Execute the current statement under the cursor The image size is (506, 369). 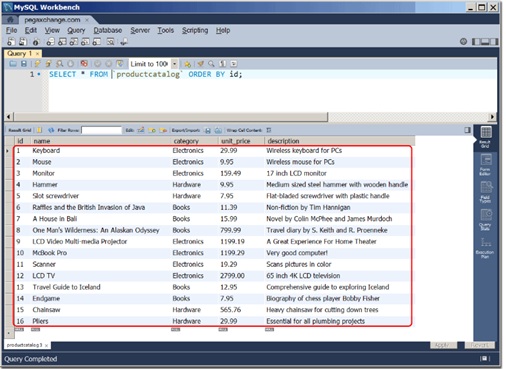pyautogui.click(x=48, y=64)
